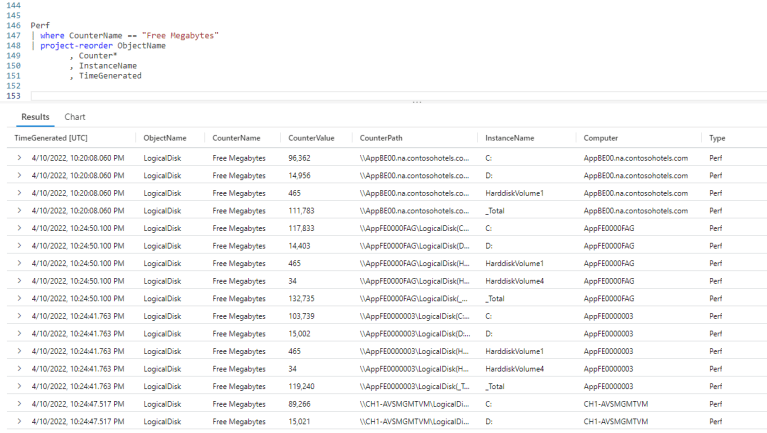Expand the row with CounterValue 132,735
The width and height of the screenshot is (767, 433).
(x=19, y=298)
